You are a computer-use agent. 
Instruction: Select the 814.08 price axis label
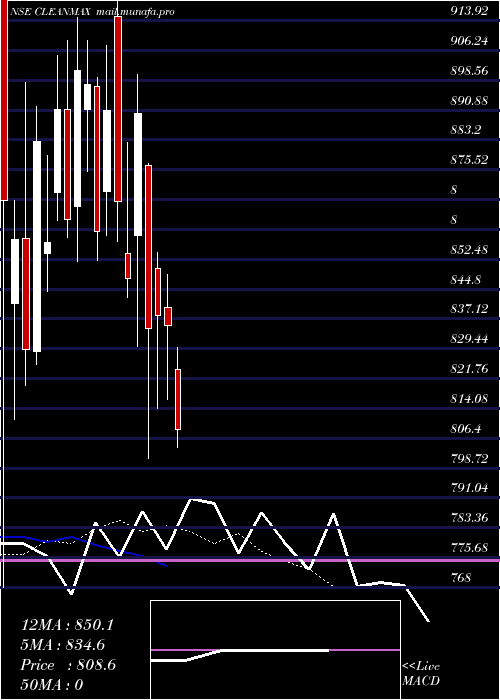[x=469, y=399]
